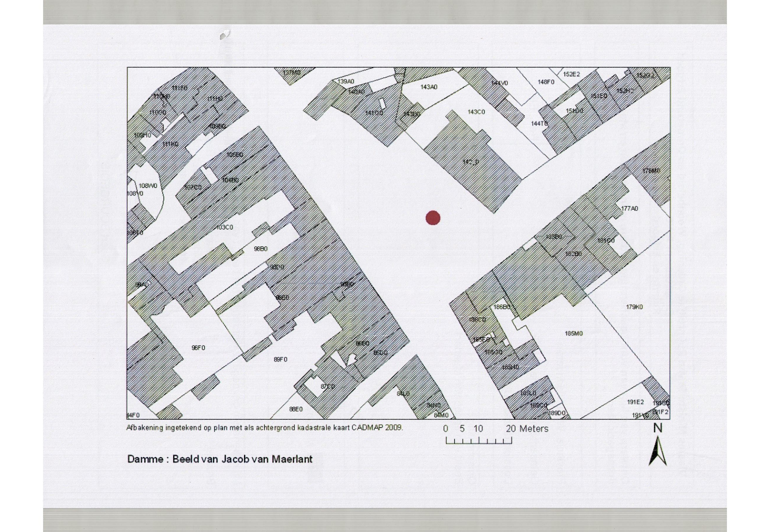Select parcel label 96F0
758x532 pixels.
pyautogui.click(x=198, y=348)
